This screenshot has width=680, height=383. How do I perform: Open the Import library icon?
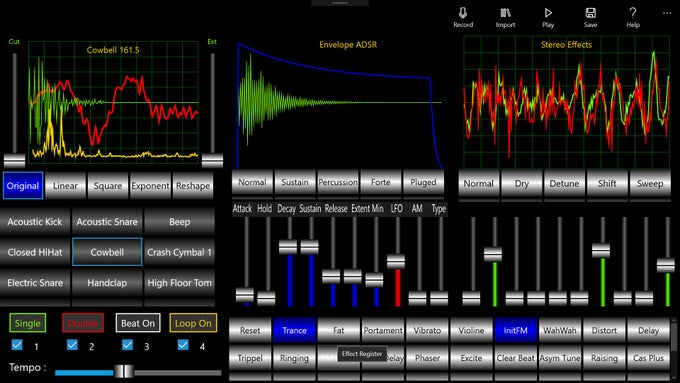click(x=505, y=13)
